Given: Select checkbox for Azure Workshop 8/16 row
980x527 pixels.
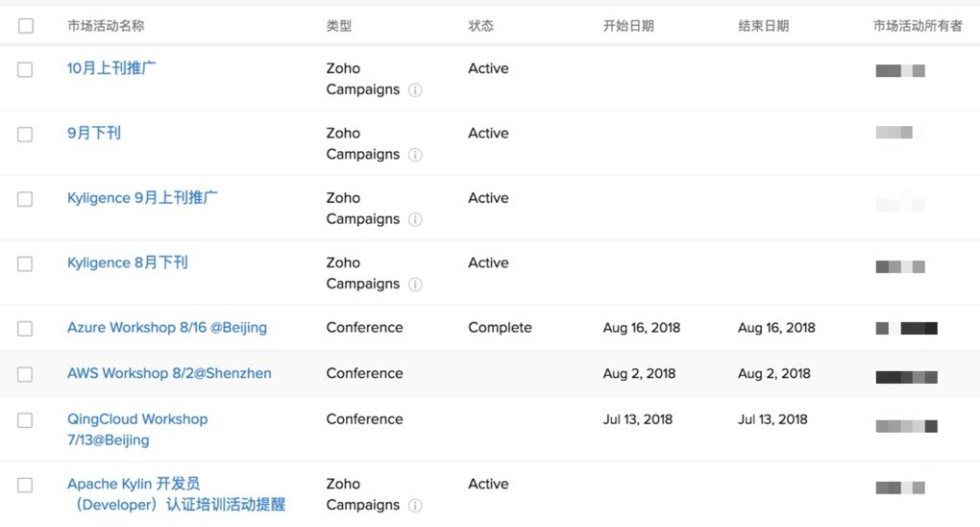Looking at the screenshot, I should tap(25, 329).
